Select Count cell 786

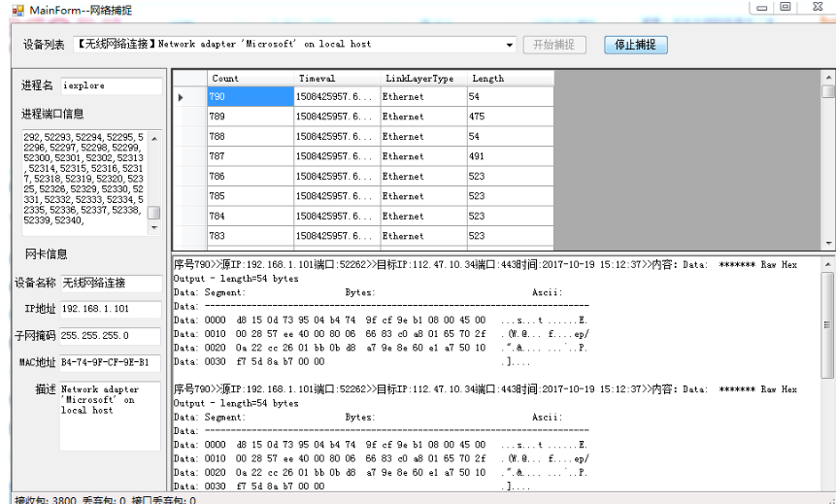click(251, 176)
